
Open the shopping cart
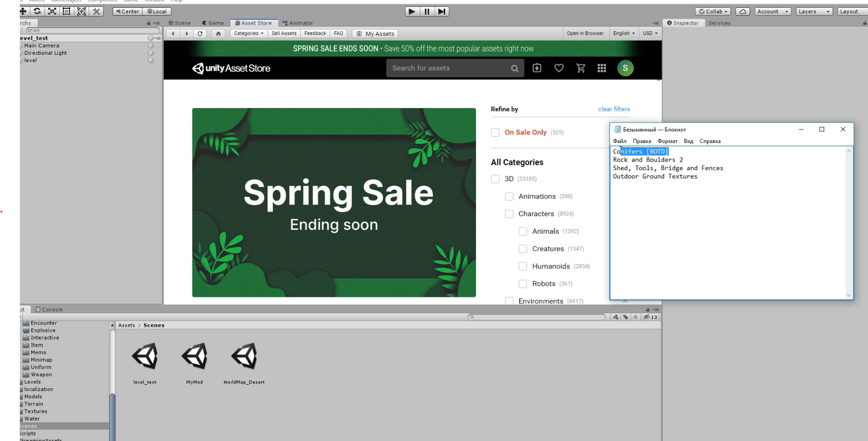click(x=581, y=68)
